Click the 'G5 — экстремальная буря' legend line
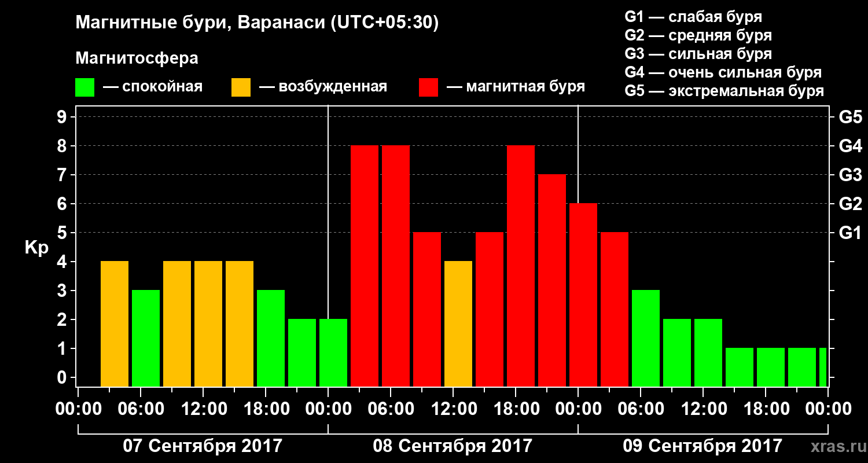Image resolution: width=868 pixels, height=463 pixels. pos(724,91)
